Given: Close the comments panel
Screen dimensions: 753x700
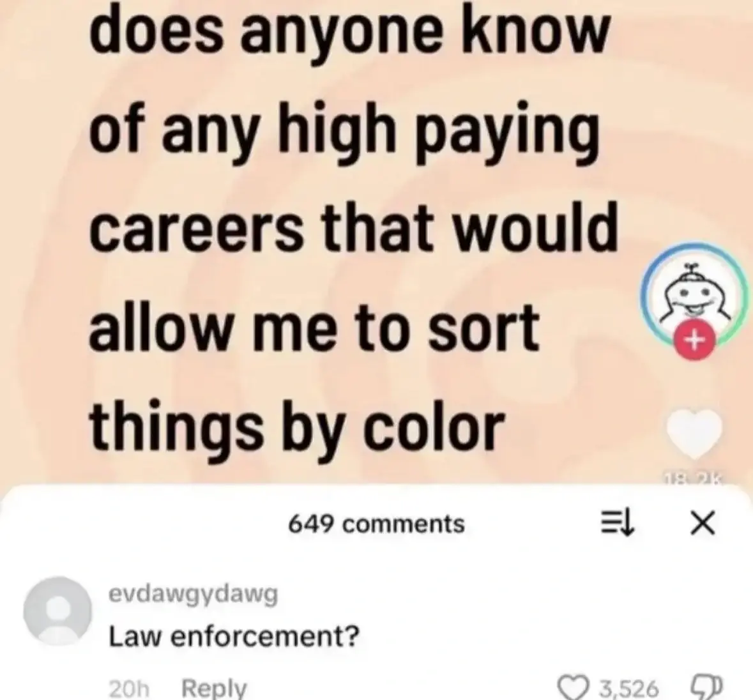Looking at the screenshot, I should pyautogui.click(x=703, y=523).
